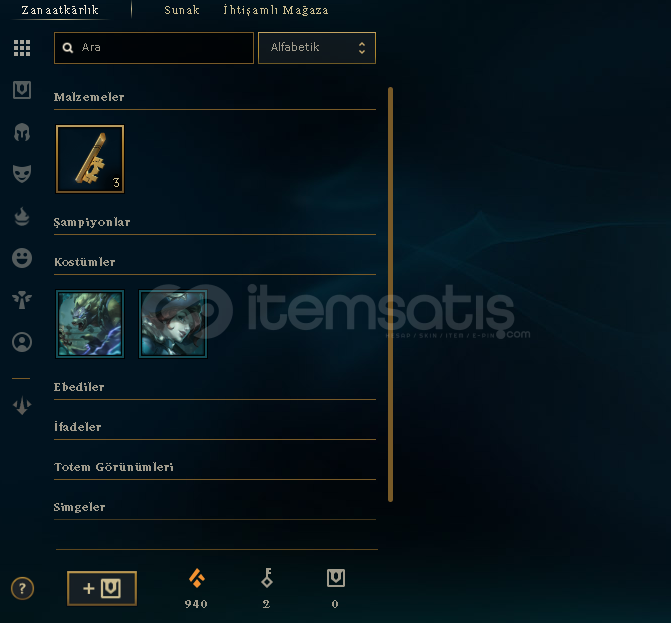Open the Alfabetik sort dropdown
Screen dimensions: 671x623
click(x=317, y=47)
